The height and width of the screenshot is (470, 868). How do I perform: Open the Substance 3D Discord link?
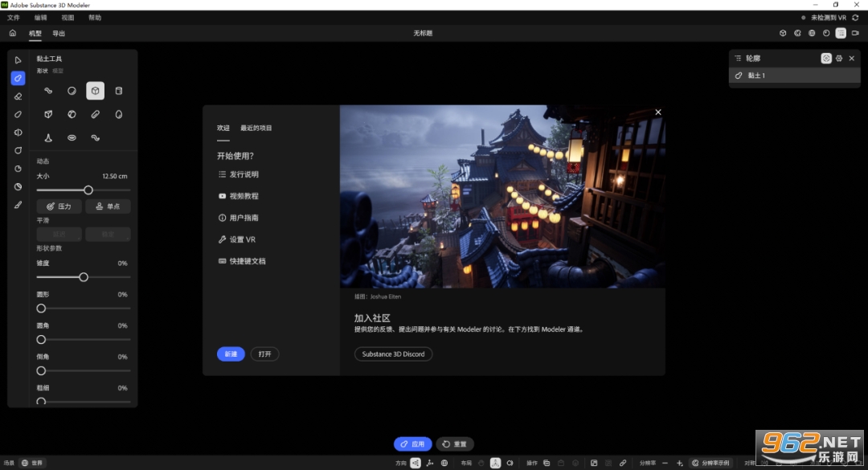tap(393, 354)
